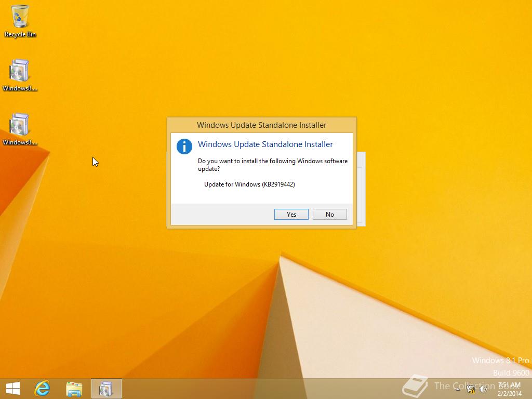Select the lower Windows8 update package icon
The width and height of the screenshot is (532, 399).
tap(20, 129)
